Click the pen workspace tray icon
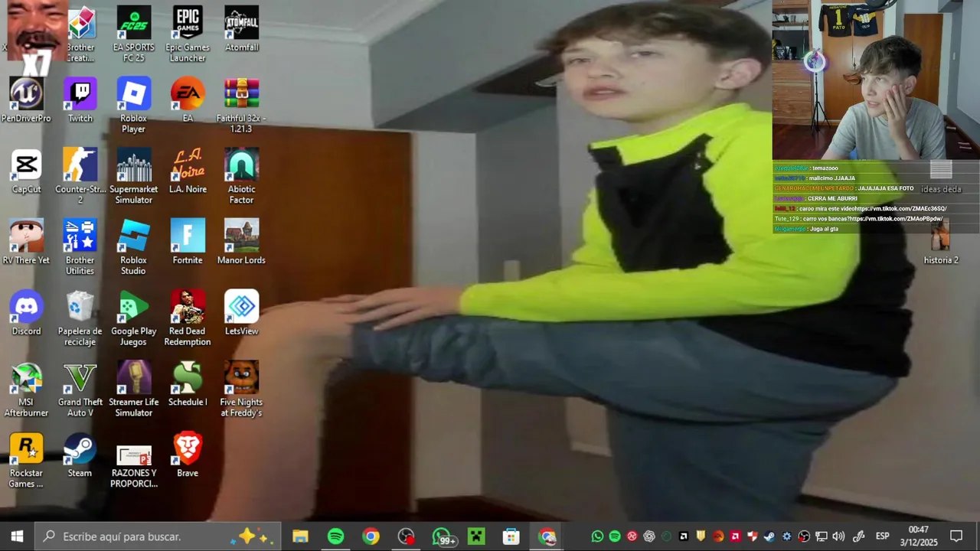 [859, 536]
